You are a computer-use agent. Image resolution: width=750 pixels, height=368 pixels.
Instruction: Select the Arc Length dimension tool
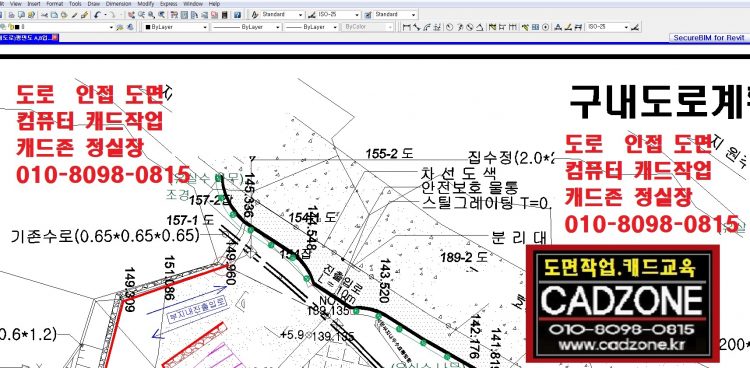427,27
